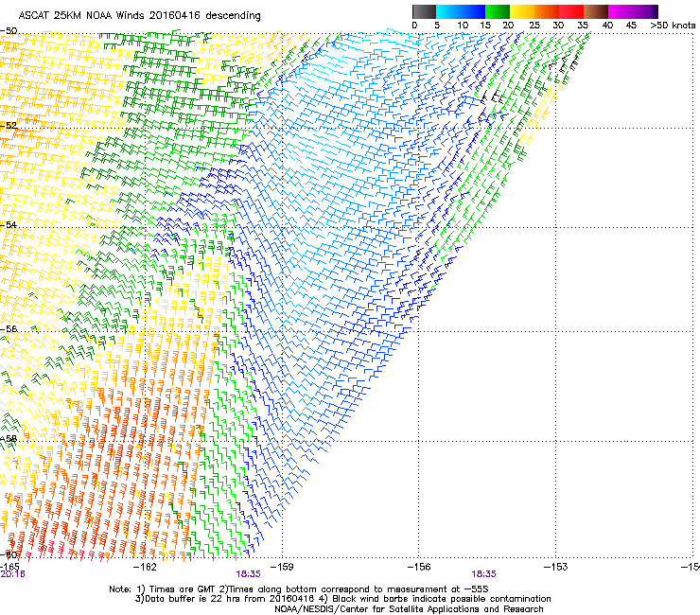
Task: Click the legend label 25
Action: [x=534, y=25]
